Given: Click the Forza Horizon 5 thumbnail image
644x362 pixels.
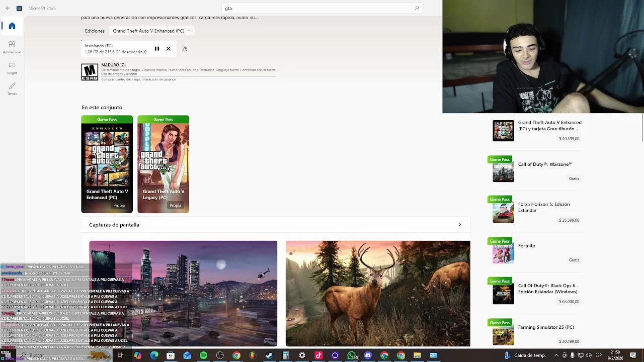Looking at the screenshot, I should pos(503,212).
